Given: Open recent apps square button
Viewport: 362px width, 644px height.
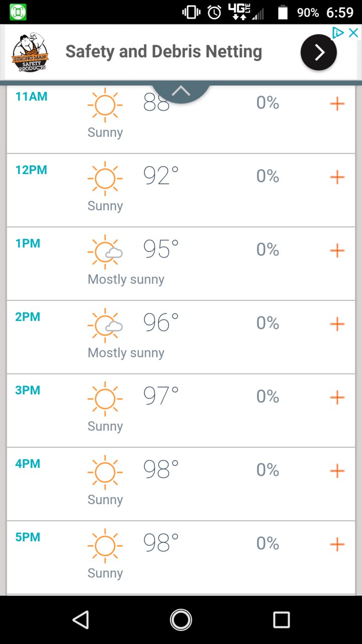Looking at the screenshot, I should coord(282,620).
